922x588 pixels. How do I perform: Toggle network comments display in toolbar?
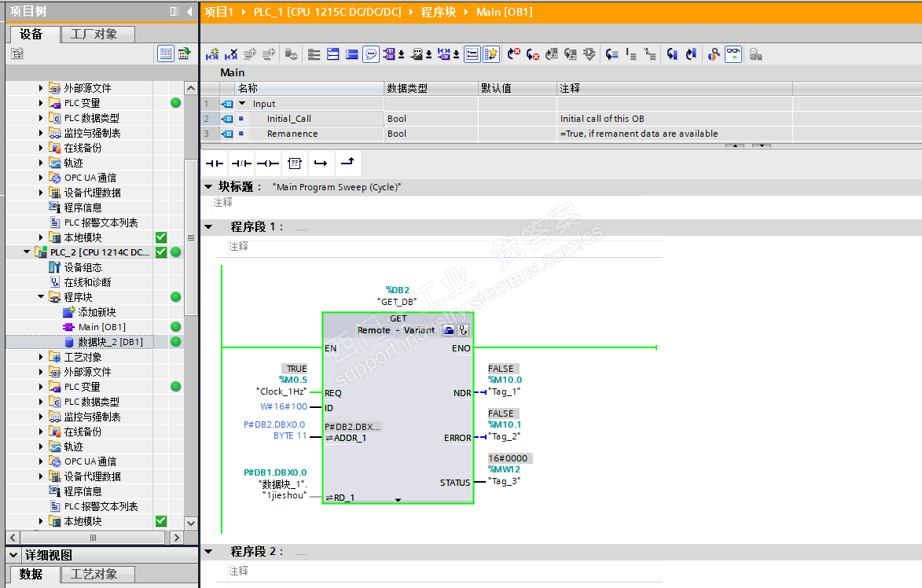370,54
